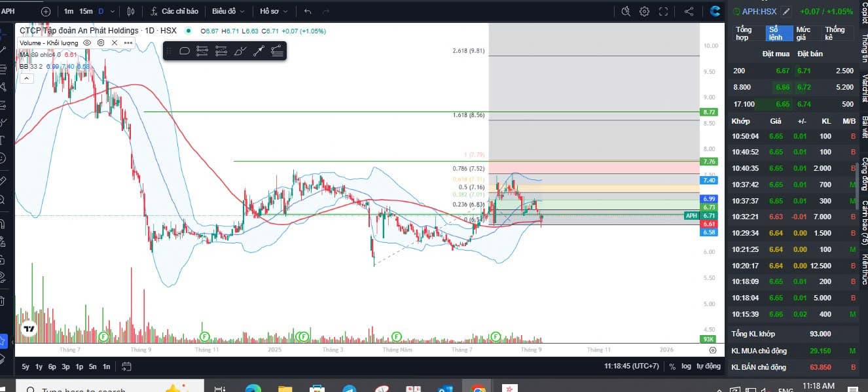The height and width of the screenshot is (392, 868).
Task: Click the 8.72 green price label
Action: click(709, 113)
